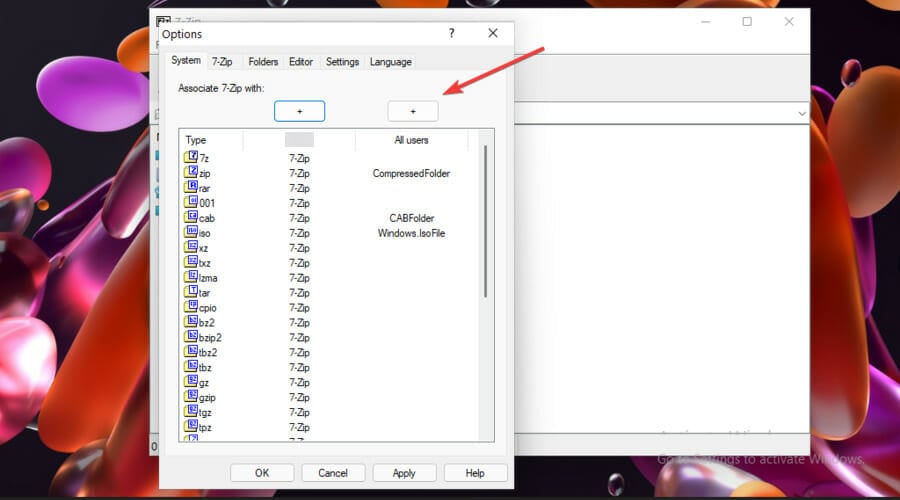Click the zip file type icon
900x500 pixels.
tap(191, 172)
